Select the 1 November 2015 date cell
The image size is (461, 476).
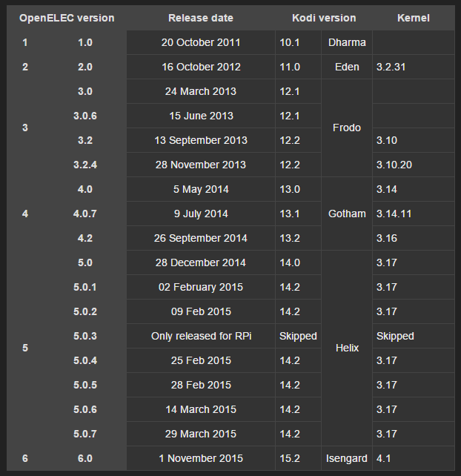[x=201, y=458]
